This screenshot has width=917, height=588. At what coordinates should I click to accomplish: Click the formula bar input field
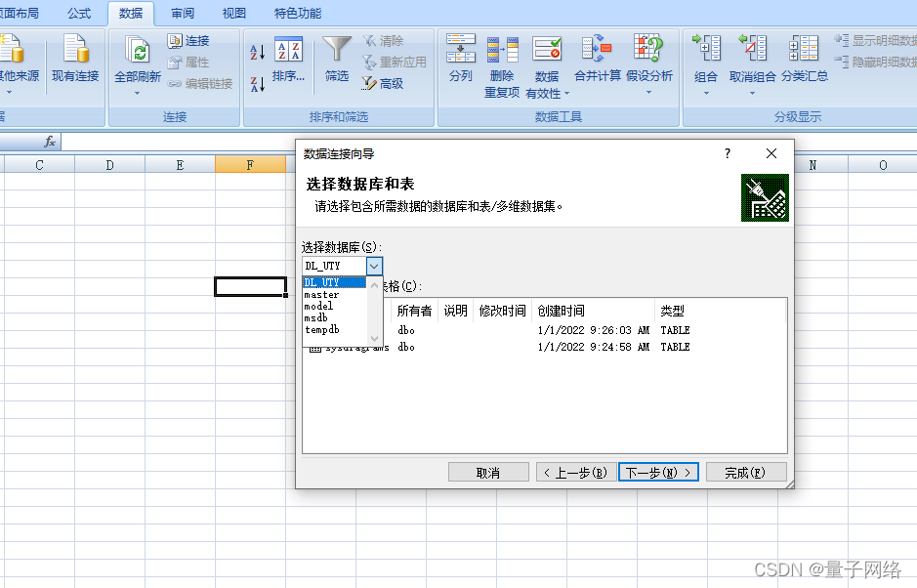click(489, 142)
